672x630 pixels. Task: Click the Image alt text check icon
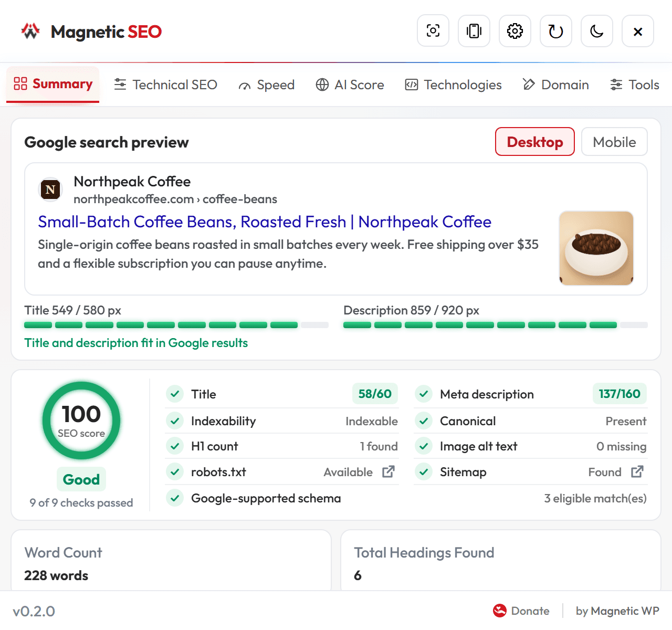click(x=424, y=446)
